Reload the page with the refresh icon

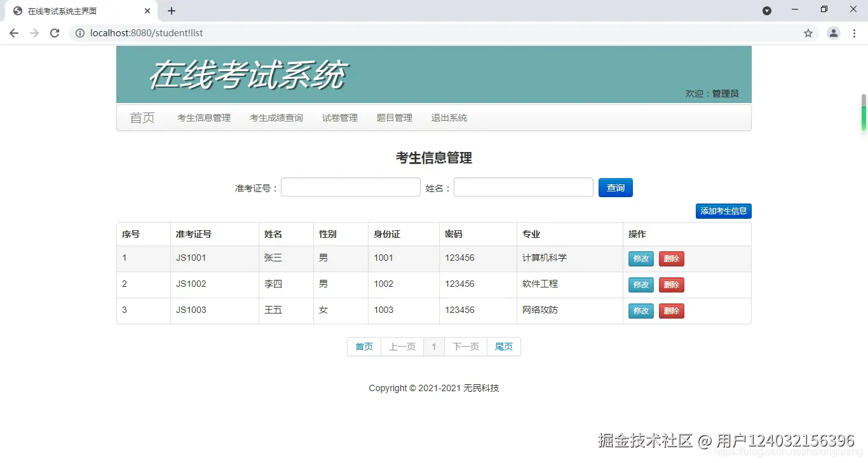point(55,33)
